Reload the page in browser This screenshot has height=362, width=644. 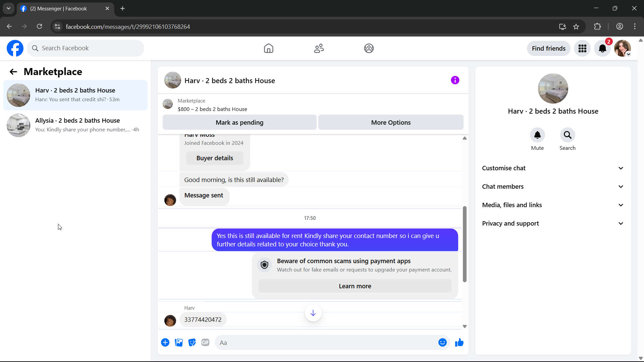point(39,26)
